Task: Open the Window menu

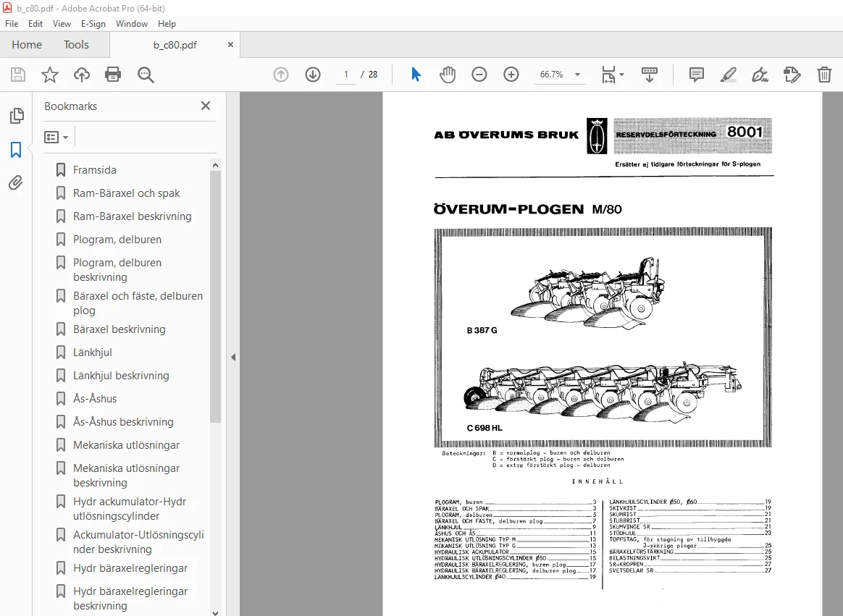Action: tap(132, 24)
